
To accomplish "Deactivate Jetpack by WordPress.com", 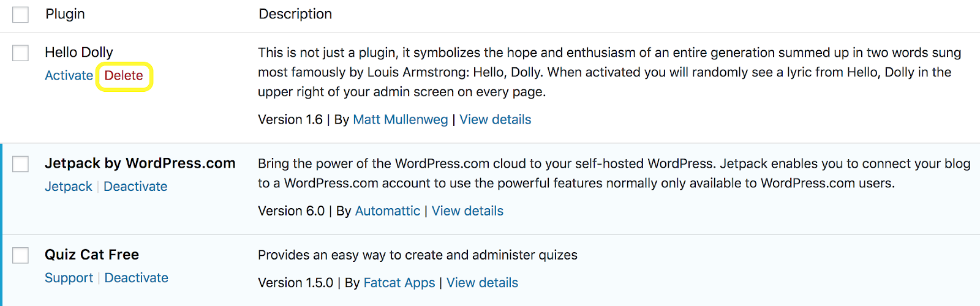I will [x=135, y=187].
